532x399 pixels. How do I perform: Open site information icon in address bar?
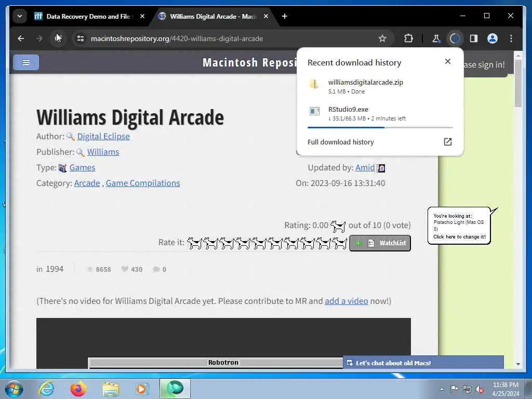[x=81, y=38]
